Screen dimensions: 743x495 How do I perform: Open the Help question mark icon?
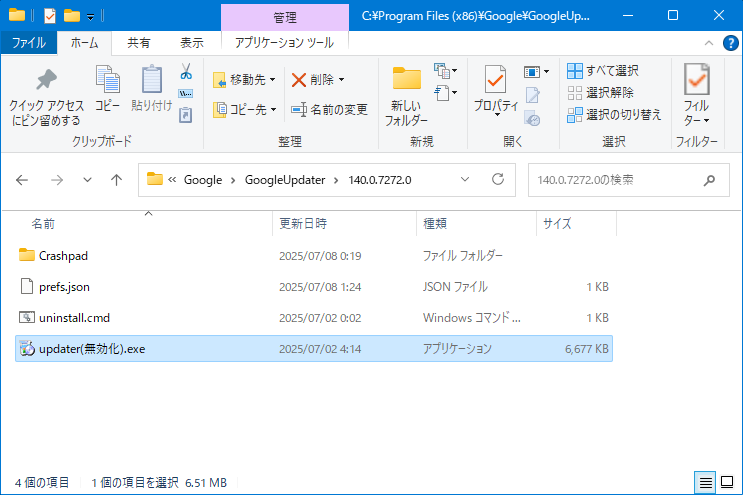pos(730,43)
